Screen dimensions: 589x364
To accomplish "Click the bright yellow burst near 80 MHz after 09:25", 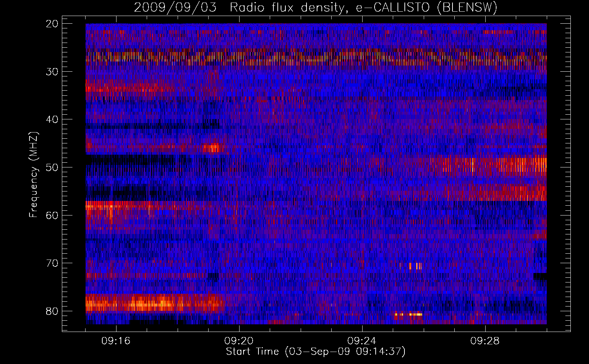I will click(408, 314).
